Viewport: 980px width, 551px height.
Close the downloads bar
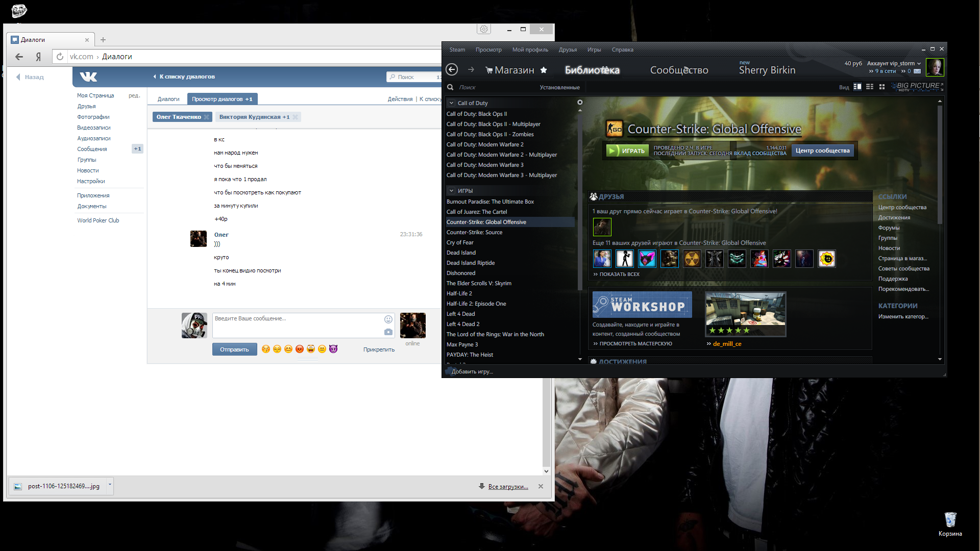pyautogui.click(x=541, y=486)
